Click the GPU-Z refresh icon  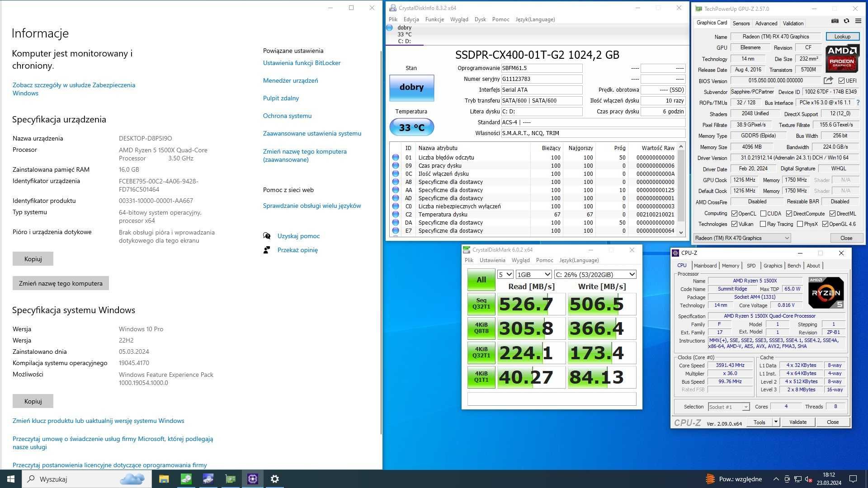coord(846,21)
